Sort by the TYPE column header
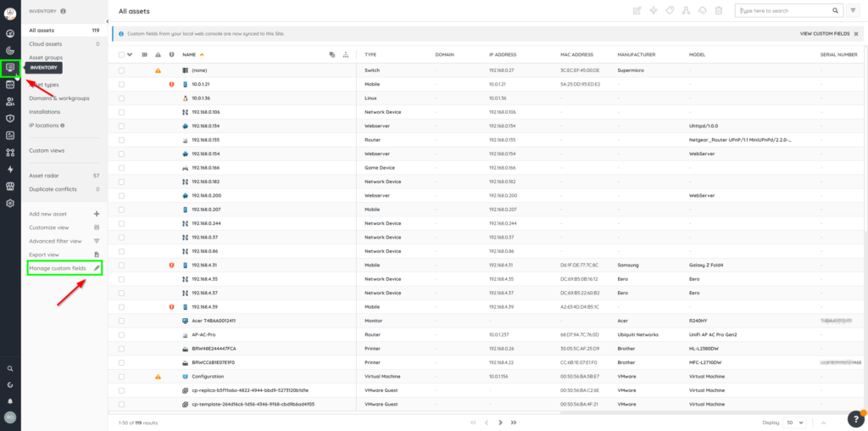The image size is (868, 431). (370, 55)
